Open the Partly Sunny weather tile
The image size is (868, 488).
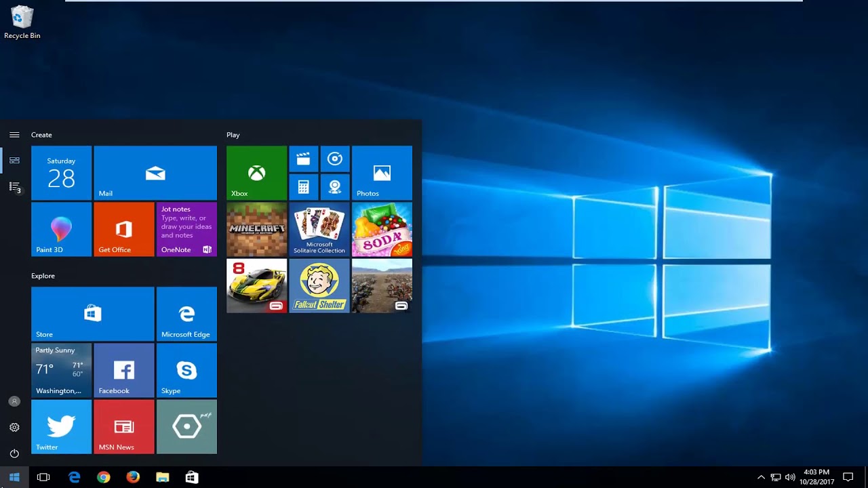[x=61, y=370]
